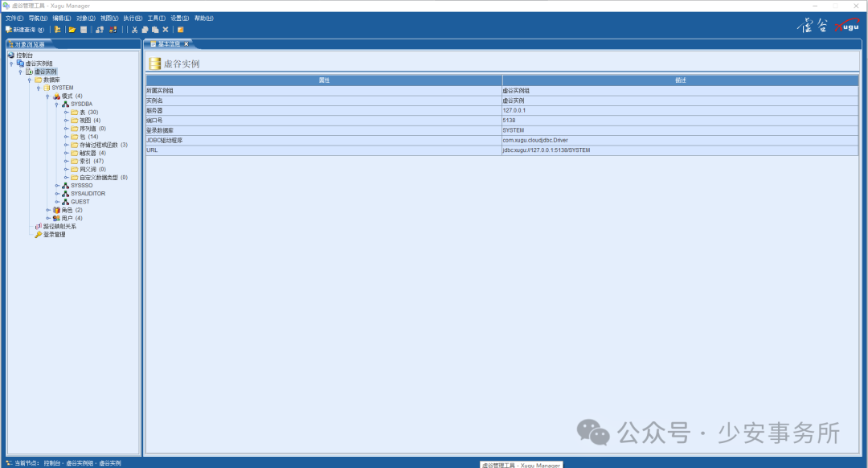
Task: Click the 虚谷实例 instance icon in tree
Action: (30, 72)
